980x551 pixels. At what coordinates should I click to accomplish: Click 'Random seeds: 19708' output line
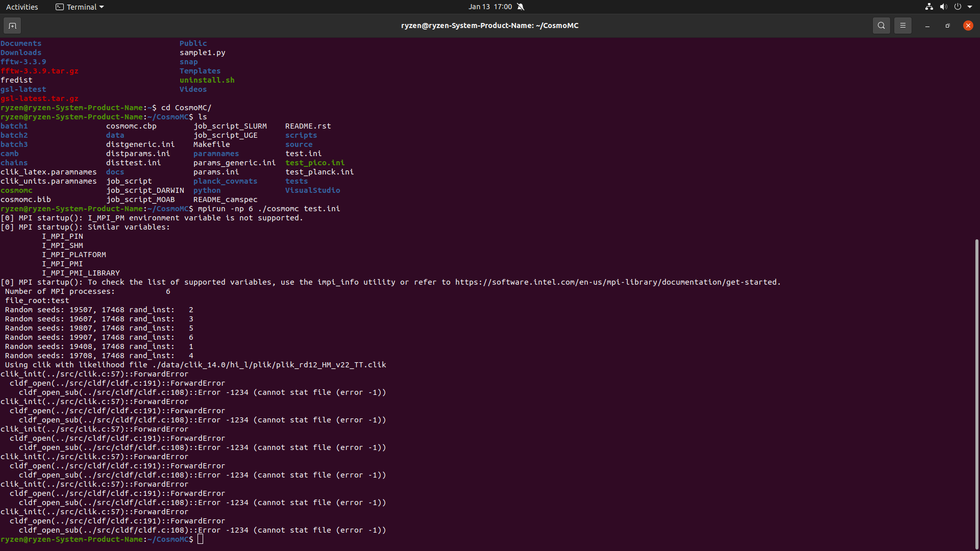[x=99, y=356]
